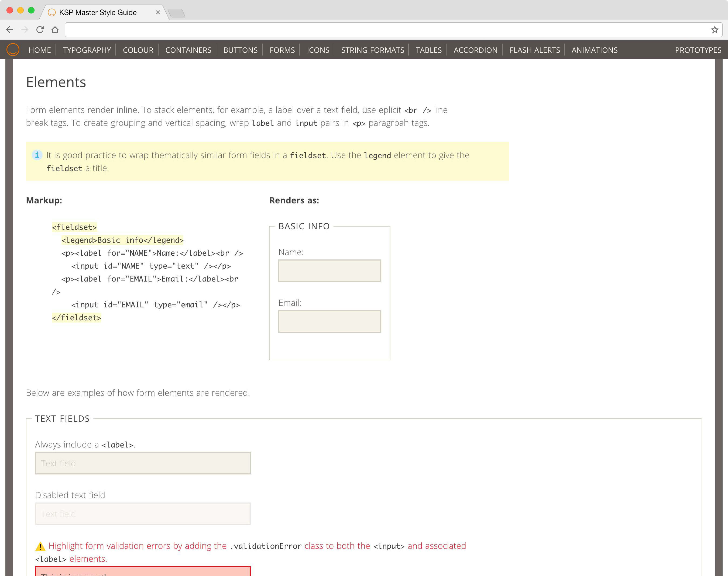Viewport: 728px width, 576px height.
Task: Close the KSP Master Style Guide tab
Action: 158,12
